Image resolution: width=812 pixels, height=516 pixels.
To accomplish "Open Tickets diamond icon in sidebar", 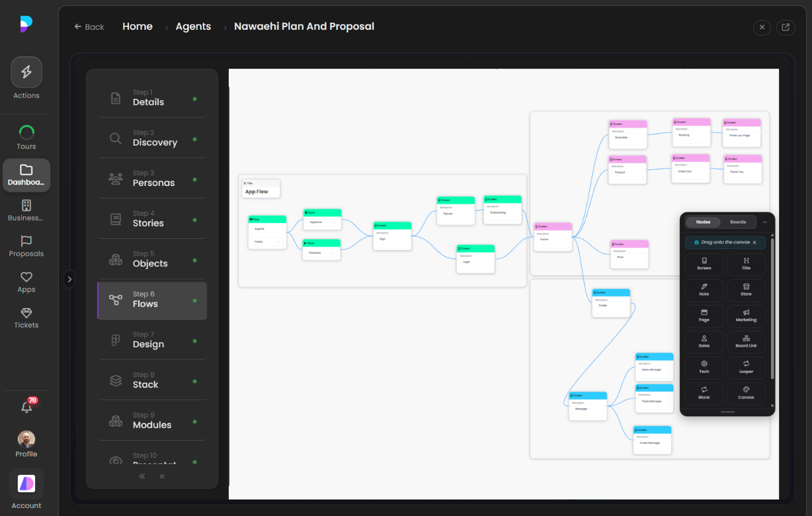I will coord(26,318).
